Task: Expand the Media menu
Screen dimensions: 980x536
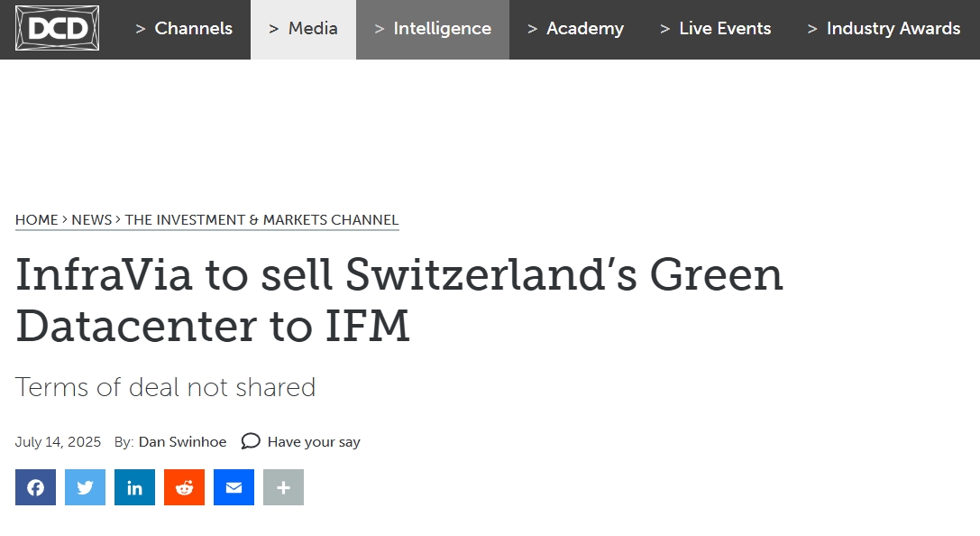Action: 303,29
